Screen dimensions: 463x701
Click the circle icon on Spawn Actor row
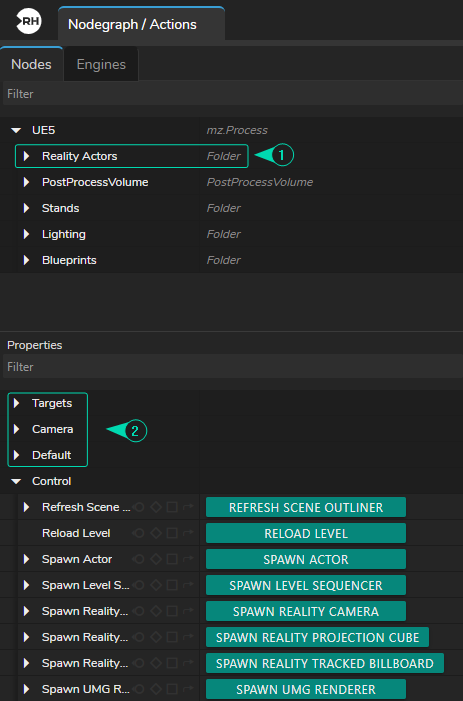point(139,559)
